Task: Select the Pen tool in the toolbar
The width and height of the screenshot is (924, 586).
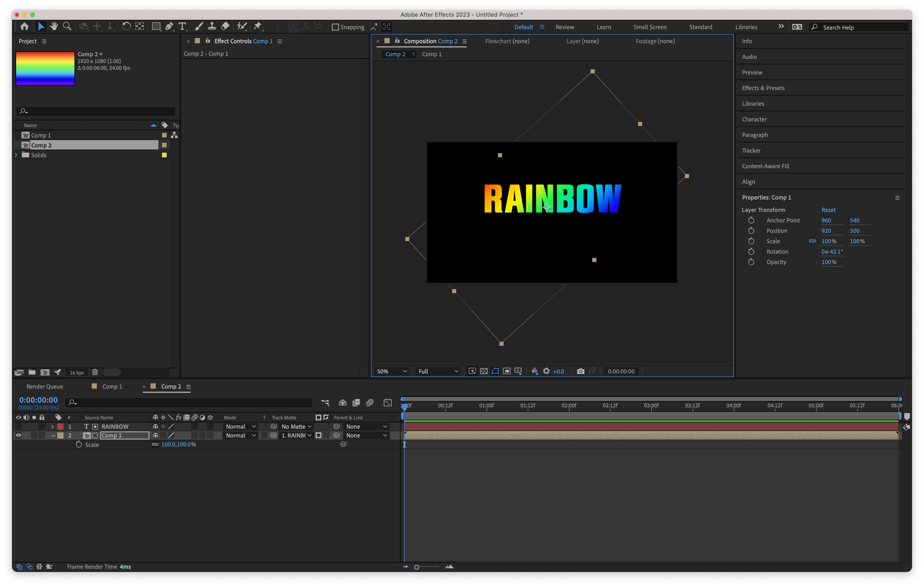Action: (169, 27)
